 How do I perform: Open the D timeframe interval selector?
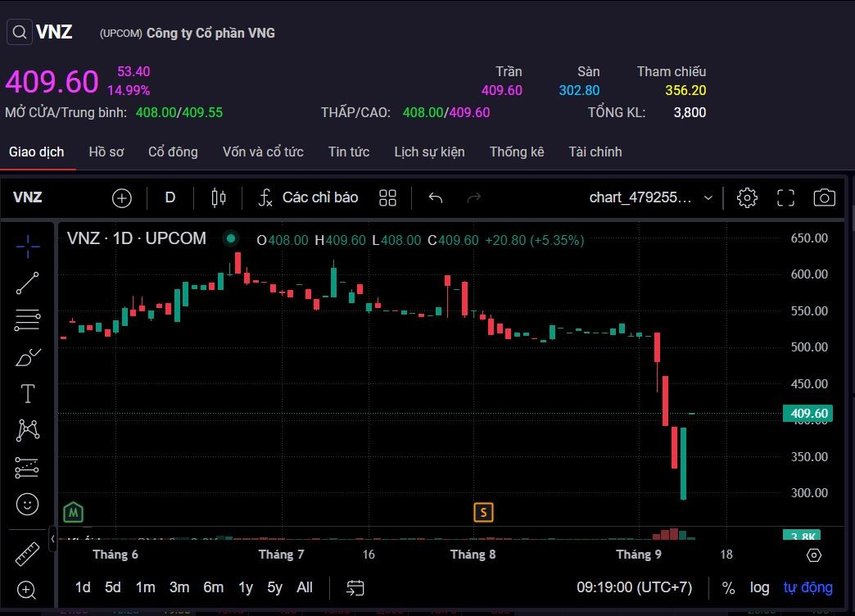click(170, 197)
